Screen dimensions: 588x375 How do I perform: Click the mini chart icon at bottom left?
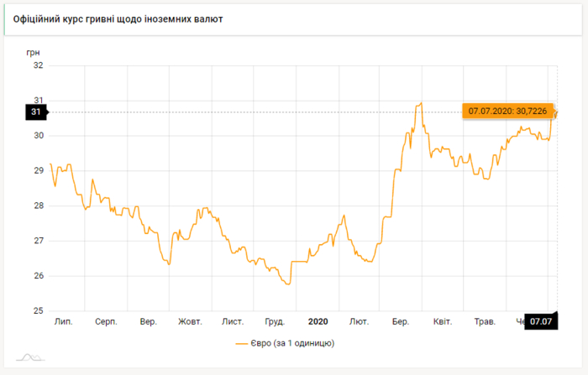click(x=31, y=357)
